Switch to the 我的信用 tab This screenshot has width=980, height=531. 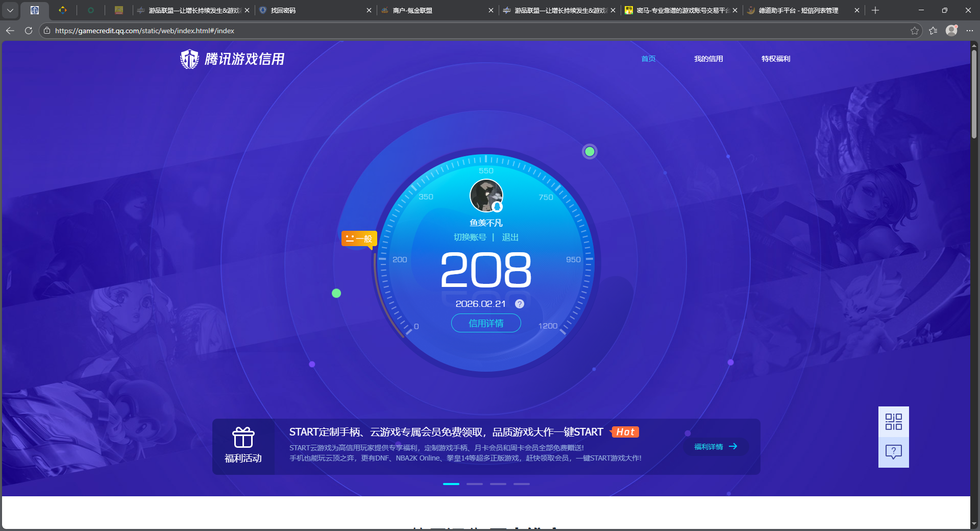(x=708, y=59)
